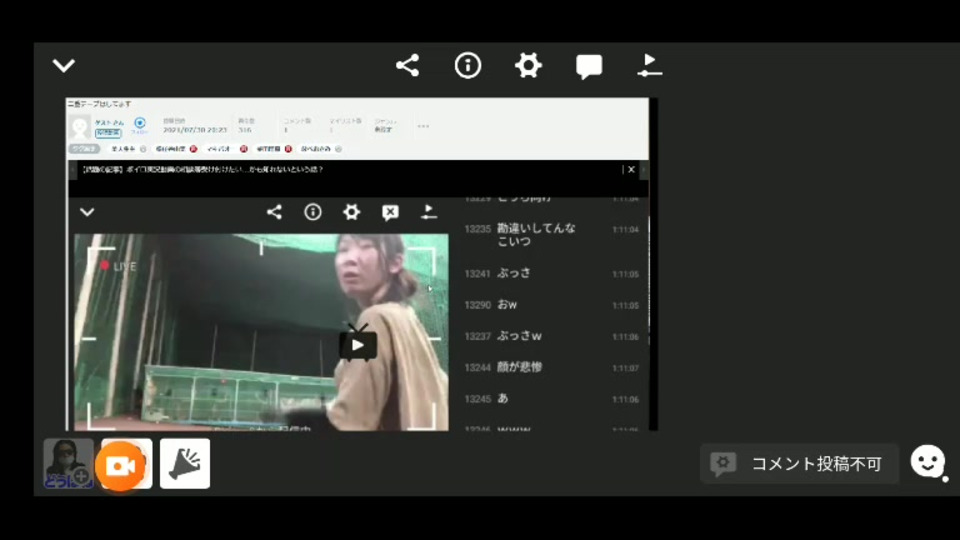Click the comment posting disabled field
960x540 pixels.
click(799, 463)
